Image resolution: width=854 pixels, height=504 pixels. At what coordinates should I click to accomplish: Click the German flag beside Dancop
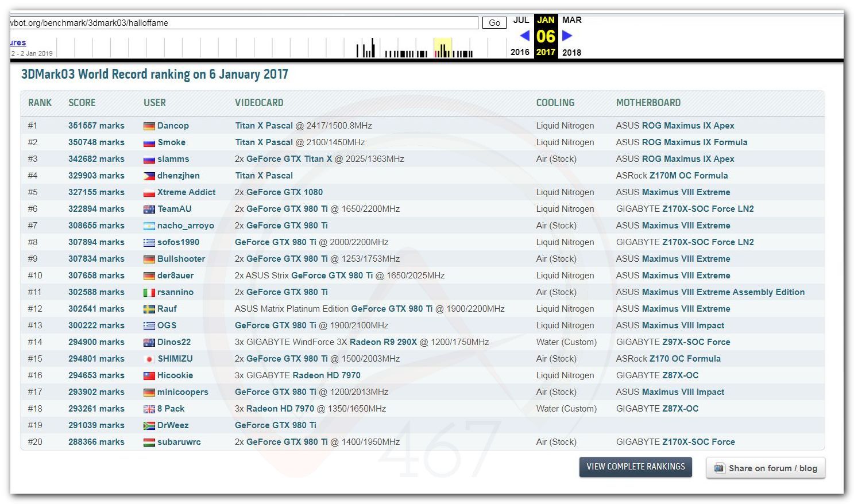[149, 126]
